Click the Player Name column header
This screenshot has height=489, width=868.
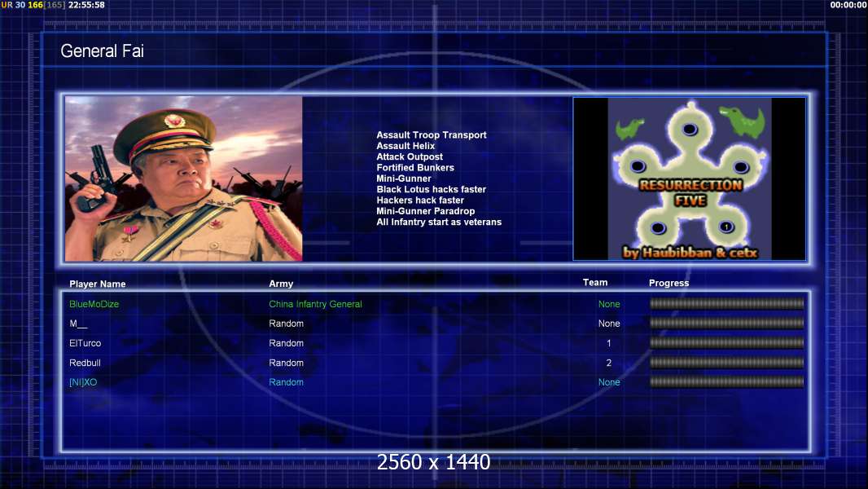[98, 284]
